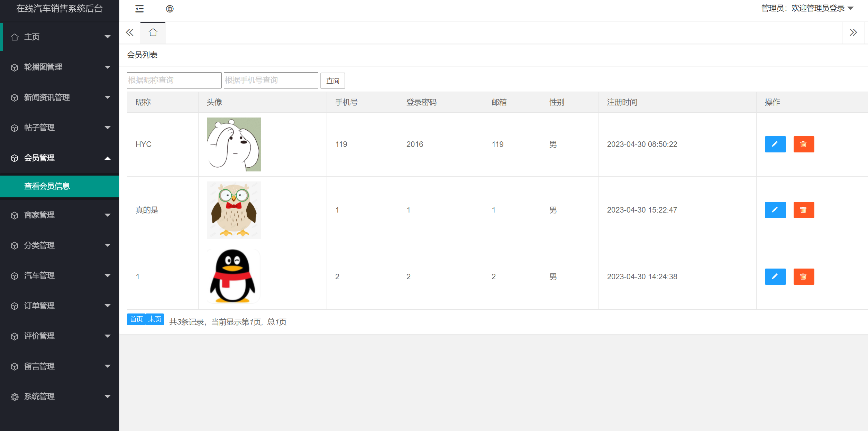Click the globe icon in header

[x=170, y=9]
